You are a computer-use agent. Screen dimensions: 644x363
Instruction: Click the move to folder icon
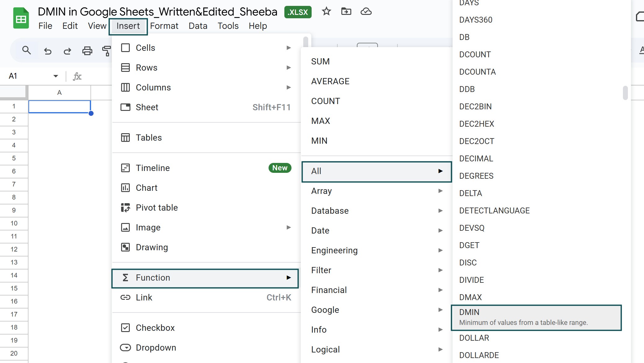346,12
